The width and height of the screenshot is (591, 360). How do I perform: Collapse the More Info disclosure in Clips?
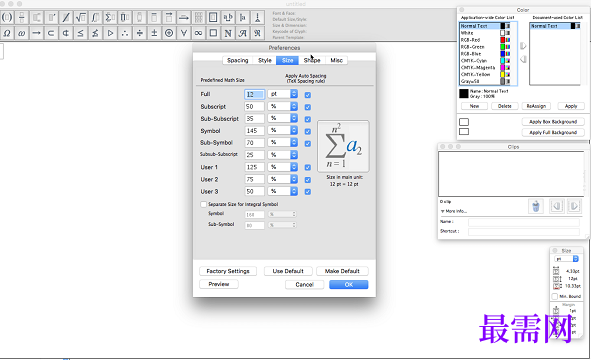click(442, 211)
